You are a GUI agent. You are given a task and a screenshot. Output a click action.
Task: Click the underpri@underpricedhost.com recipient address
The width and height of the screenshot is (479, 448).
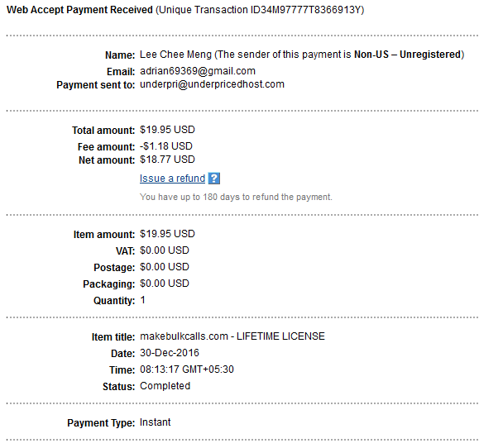[x=212, y=84]
